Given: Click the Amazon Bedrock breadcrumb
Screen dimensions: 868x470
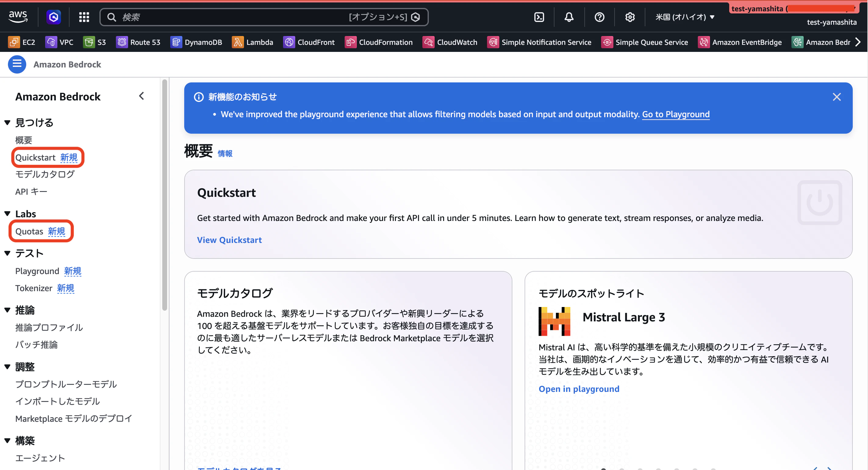Looking at the screenshot, I should 67,64.
